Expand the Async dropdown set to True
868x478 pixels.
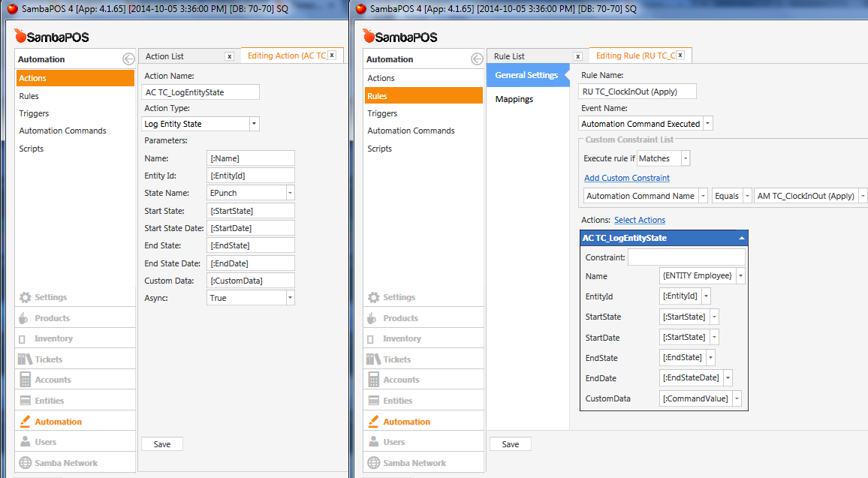coord(290,298)
